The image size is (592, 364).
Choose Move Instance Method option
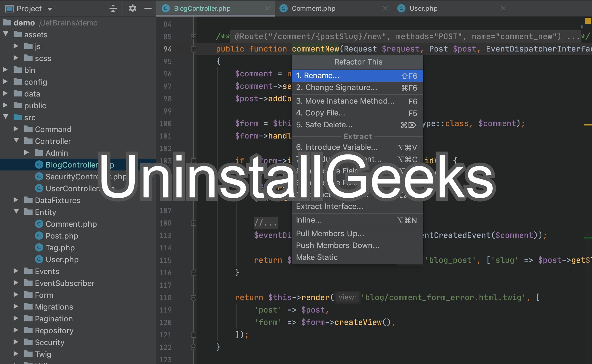[x=358, y=101]
